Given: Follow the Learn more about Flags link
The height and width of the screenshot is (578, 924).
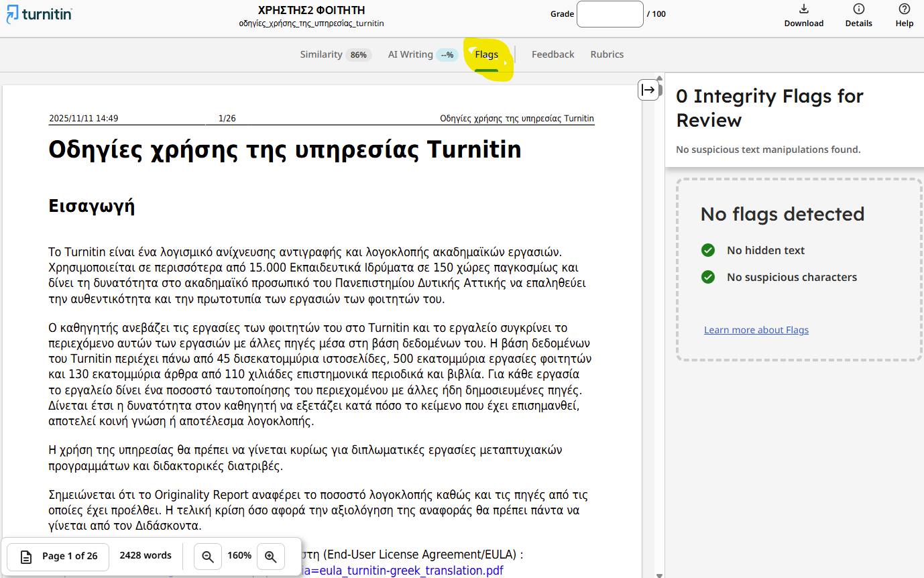Looking at the screenshot, I should [756, 330].
